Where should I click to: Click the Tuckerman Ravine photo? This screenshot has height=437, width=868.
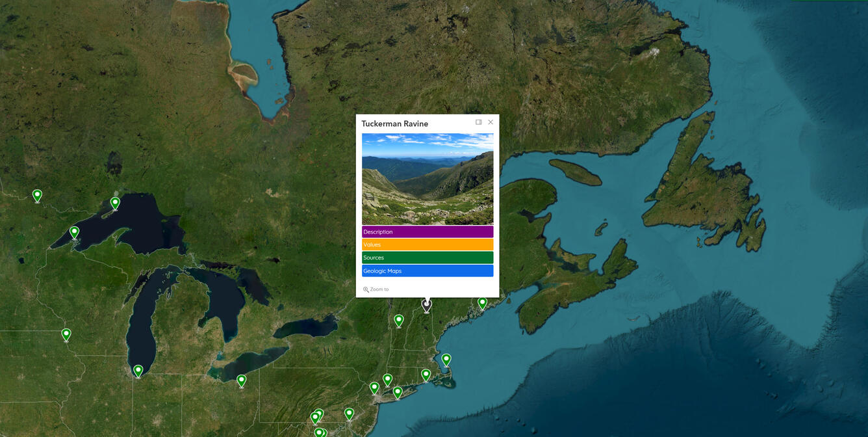pos(428,178)
